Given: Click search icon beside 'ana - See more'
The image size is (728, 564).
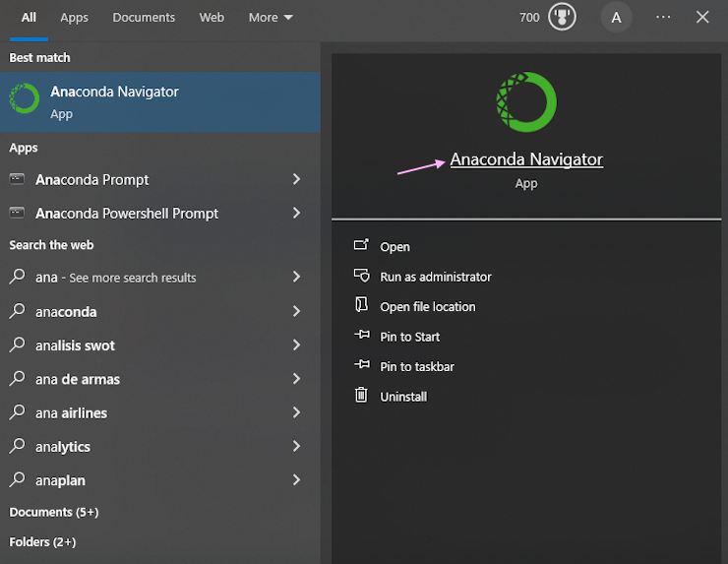Looking at the screenshot, I should (17, 277).
